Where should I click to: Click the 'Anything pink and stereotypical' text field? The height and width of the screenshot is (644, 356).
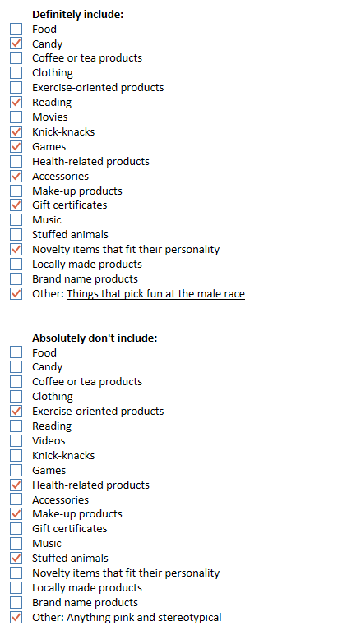pos(145,618)
